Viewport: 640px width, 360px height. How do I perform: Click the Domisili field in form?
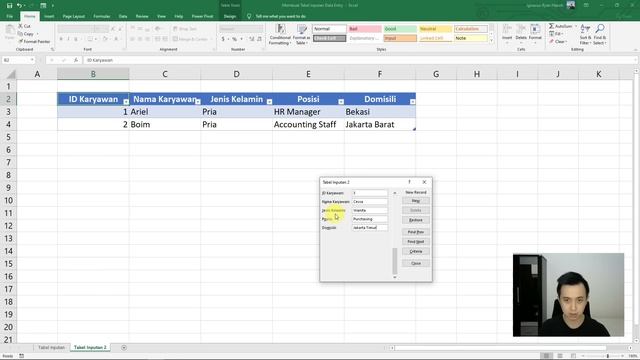point(370,228)
